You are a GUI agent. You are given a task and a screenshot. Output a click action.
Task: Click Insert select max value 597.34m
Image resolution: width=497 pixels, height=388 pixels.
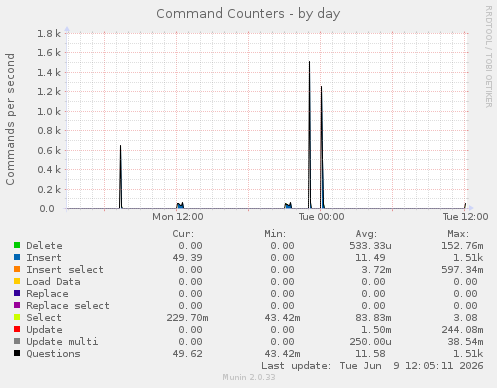[462, 270]
